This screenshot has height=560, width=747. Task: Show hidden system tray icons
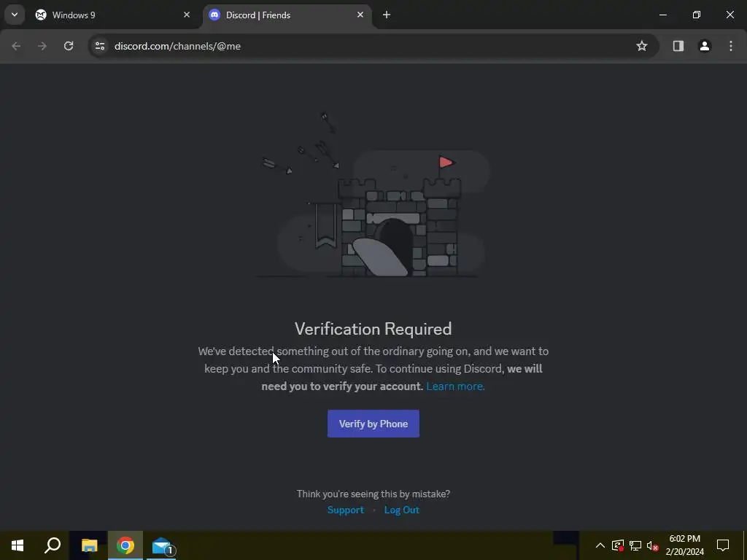coord(600,545)
